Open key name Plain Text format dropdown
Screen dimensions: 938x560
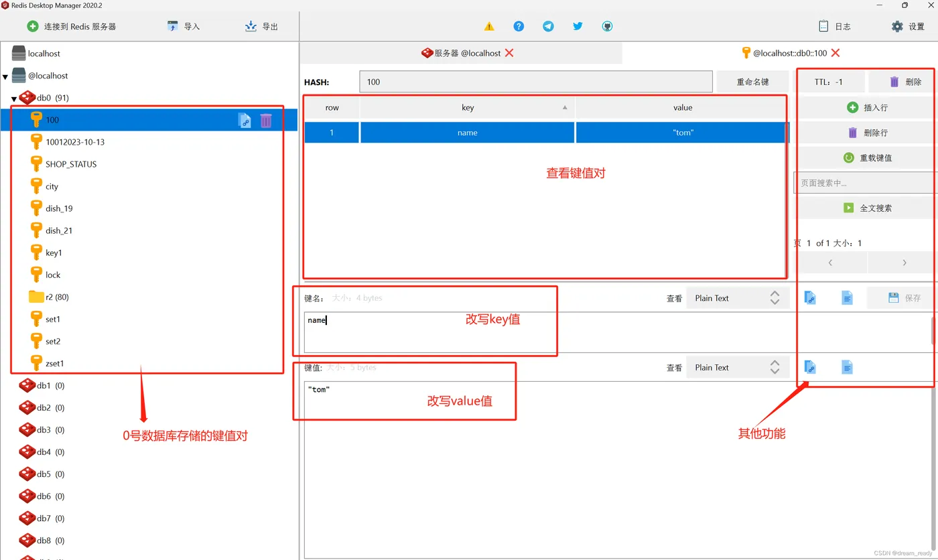pos(737,298)
